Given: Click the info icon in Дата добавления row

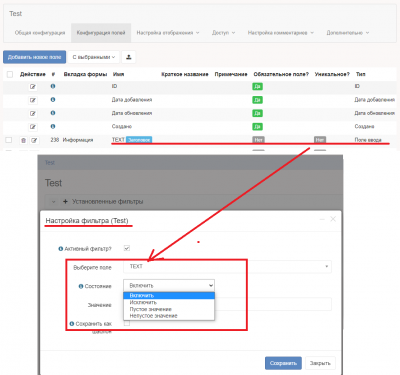Looking at the screenshot, I should tap(53, 100).
